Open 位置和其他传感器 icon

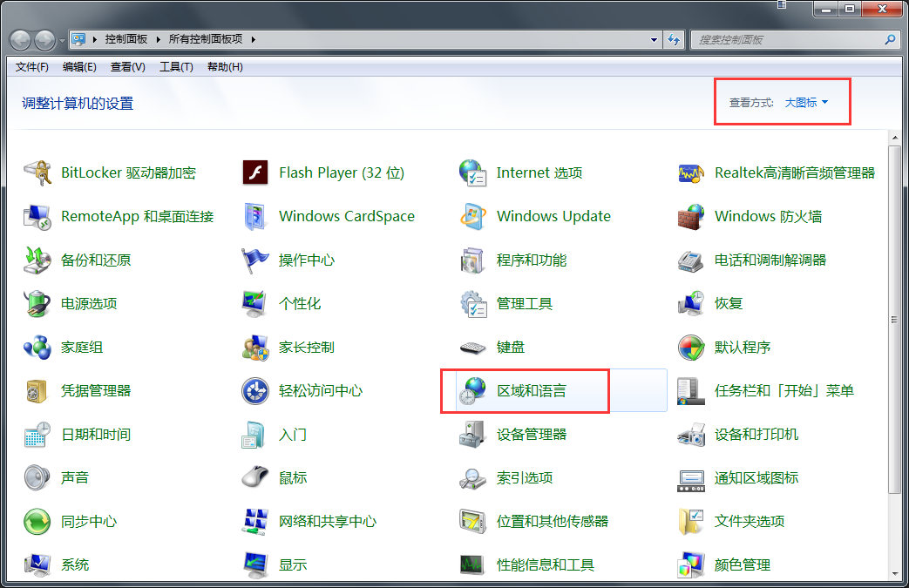click(472, 522)
